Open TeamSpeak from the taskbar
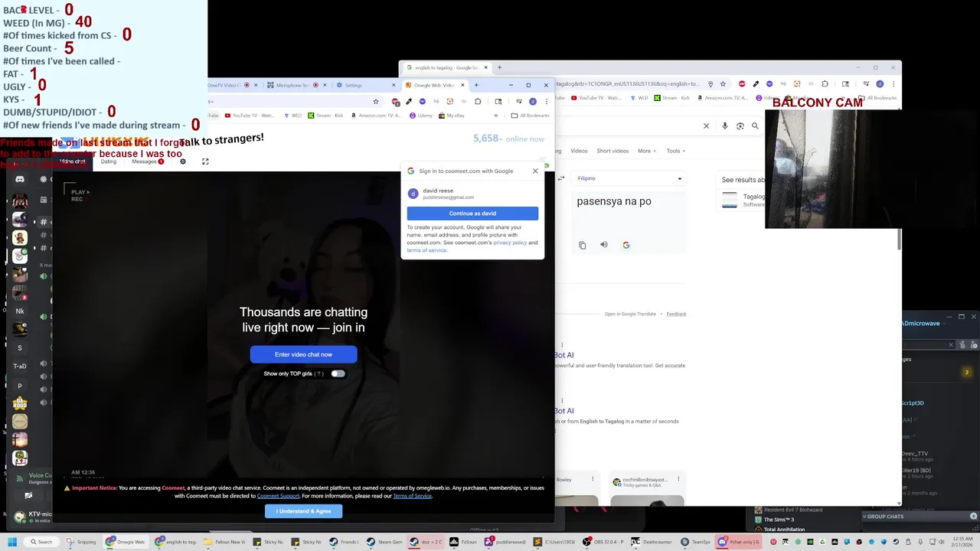The image size is (980, 551). (695, 542)
